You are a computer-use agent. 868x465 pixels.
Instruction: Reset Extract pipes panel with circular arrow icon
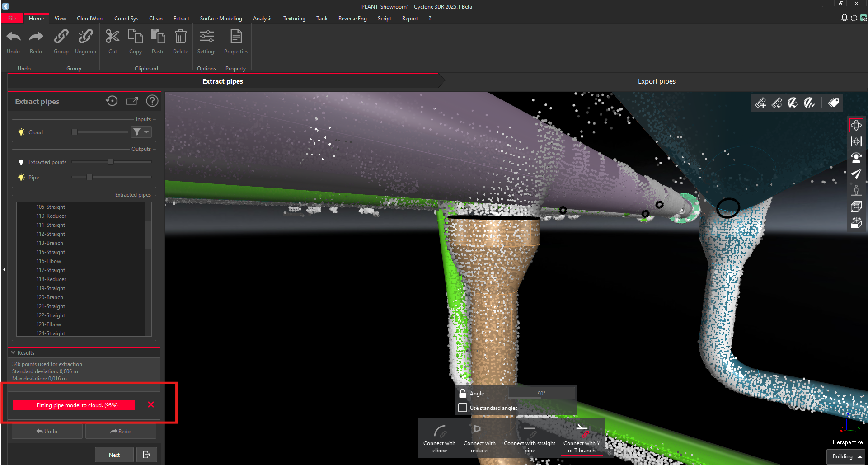pyautogui.click(x=112, y=101)
